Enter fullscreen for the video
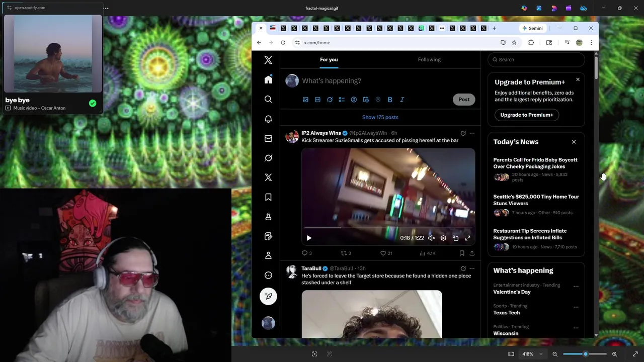 tap(467, 238)
